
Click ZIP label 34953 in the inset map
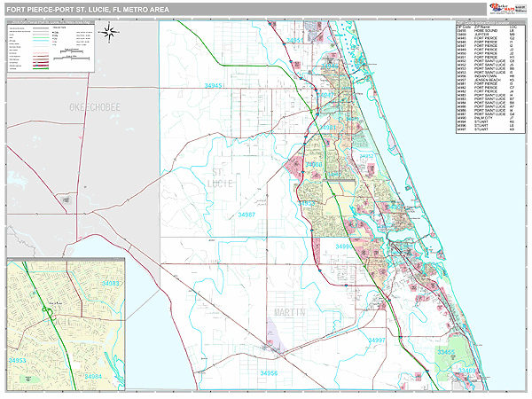(20, 361)
